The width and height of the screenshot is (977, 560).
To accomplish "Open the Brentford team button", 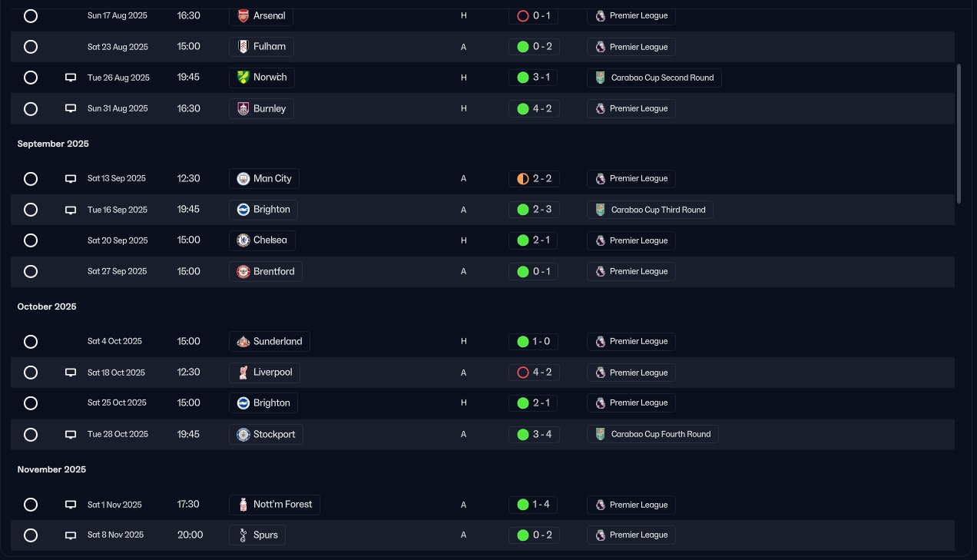I will pos(266,271).
